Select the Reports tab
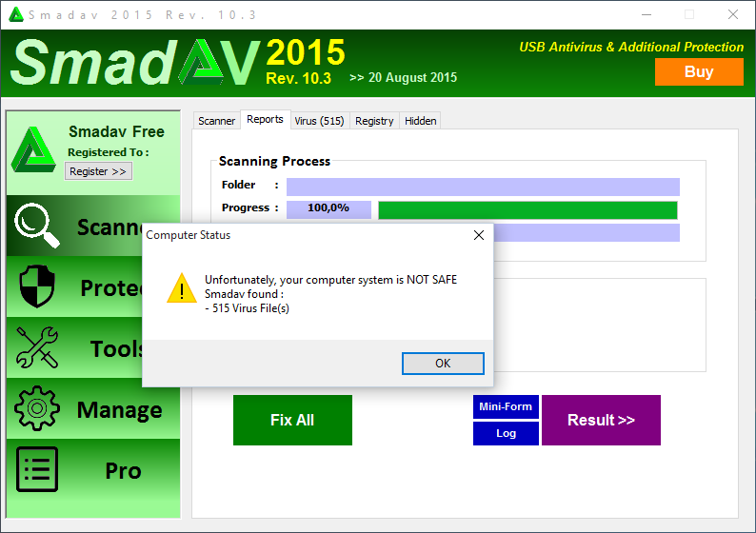 tap(266, 120)
